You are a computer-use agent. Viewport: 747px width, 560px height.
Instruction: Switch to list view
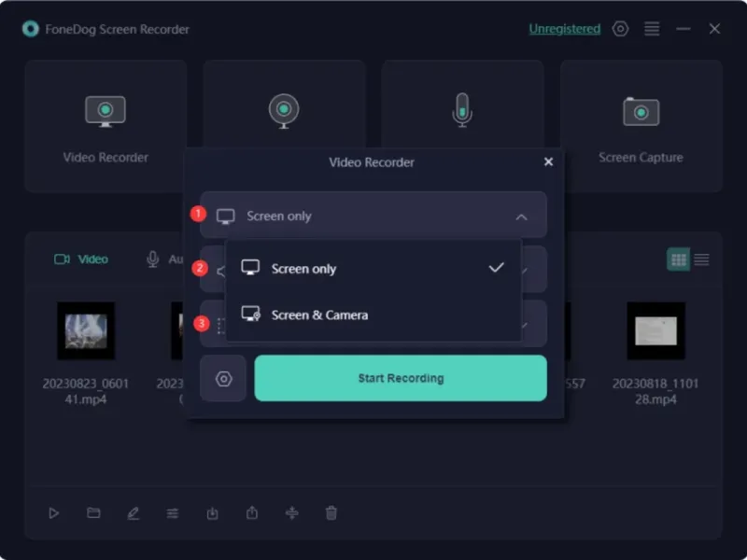701,259
